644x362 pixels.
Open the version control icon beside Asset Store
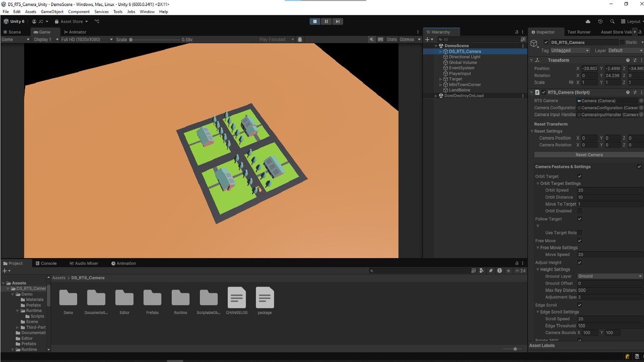97,22
